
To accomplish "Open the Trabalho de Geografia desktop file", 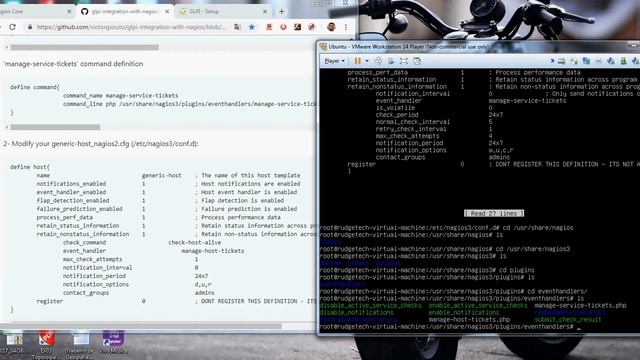I will (x=80, y=344).
